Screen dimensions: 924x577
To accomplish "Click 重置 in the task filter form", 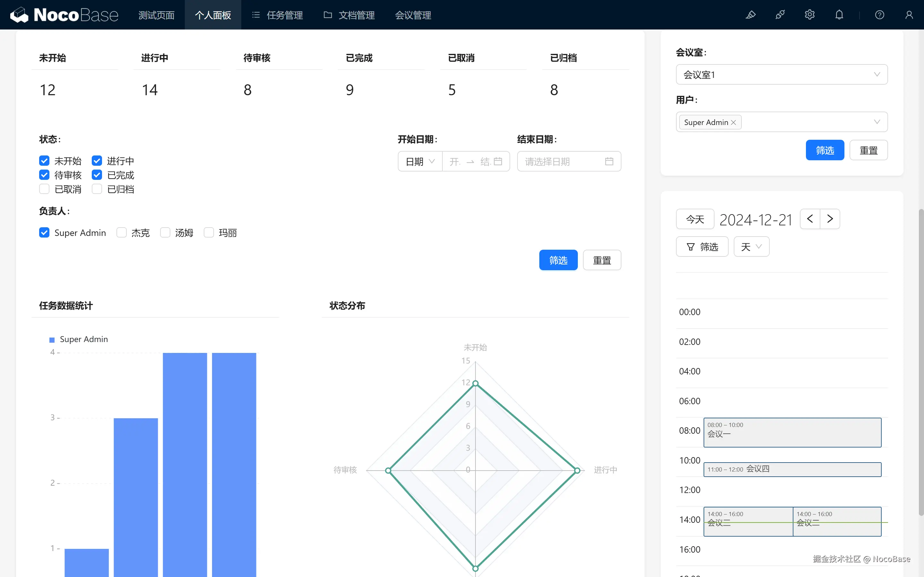I will (602, 260).
